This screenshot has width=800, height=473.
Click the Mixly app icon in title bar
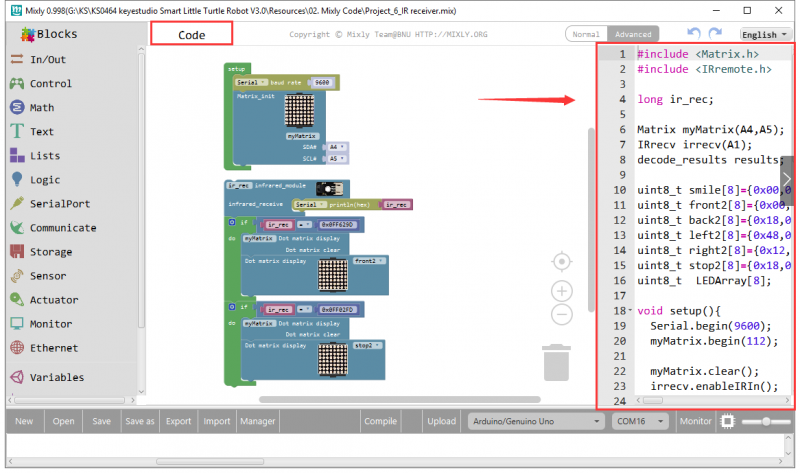pos(17,10)
